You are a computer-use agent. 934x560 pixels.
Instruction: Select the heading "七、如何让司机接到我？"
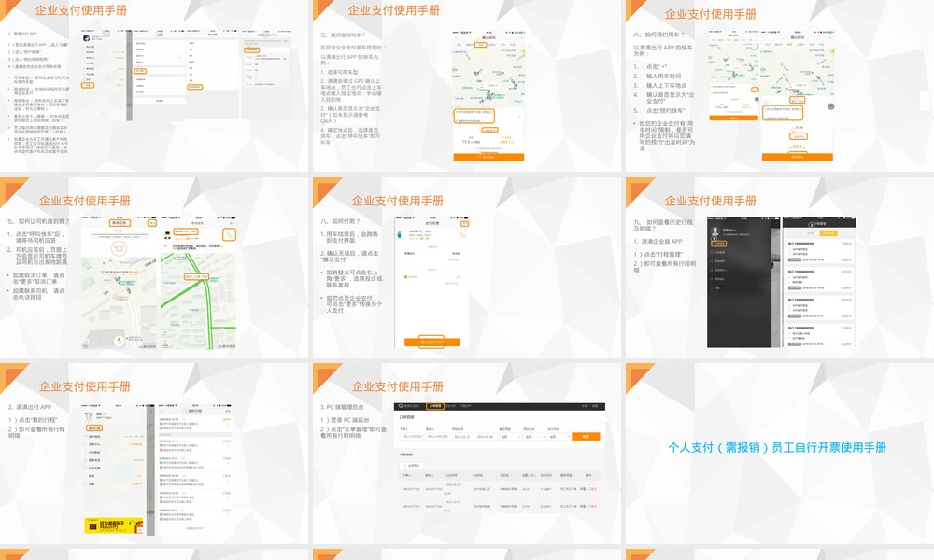pyautogui.click(x=38, y=221)
